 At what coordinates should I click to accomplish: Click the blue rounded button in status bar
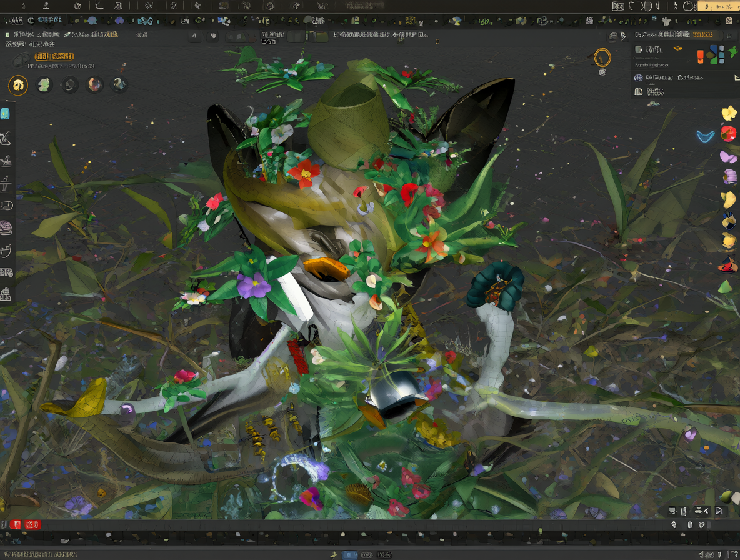[x=350, y=555]
